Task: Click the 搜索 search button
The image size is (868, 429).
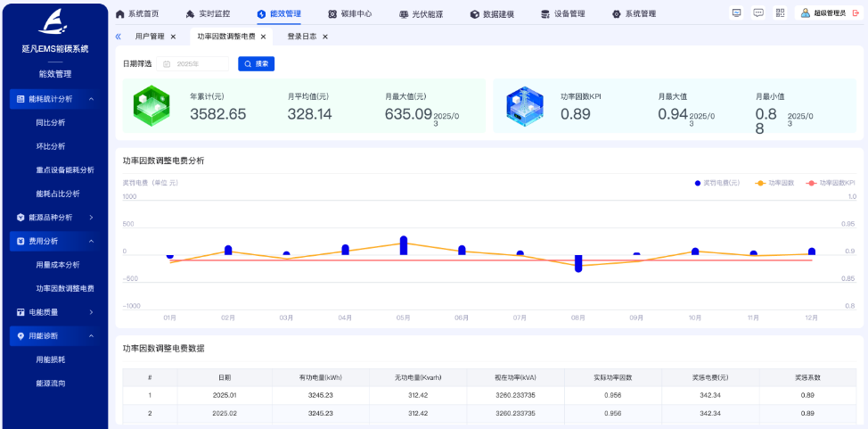Action: point(257,64)
